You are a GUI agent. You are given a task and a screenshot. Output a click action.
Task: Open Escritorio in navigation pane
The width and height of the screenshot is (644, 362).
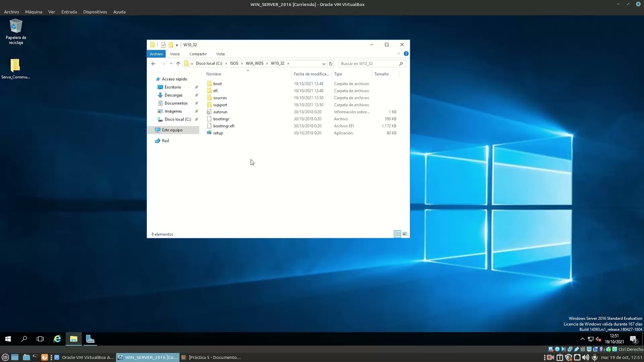point(173,87)
